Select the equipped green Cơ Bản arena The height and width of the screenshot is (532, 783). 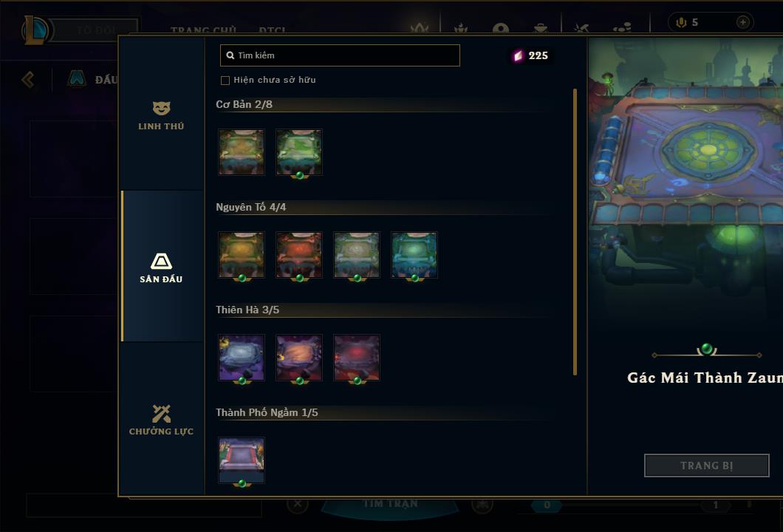299,152
